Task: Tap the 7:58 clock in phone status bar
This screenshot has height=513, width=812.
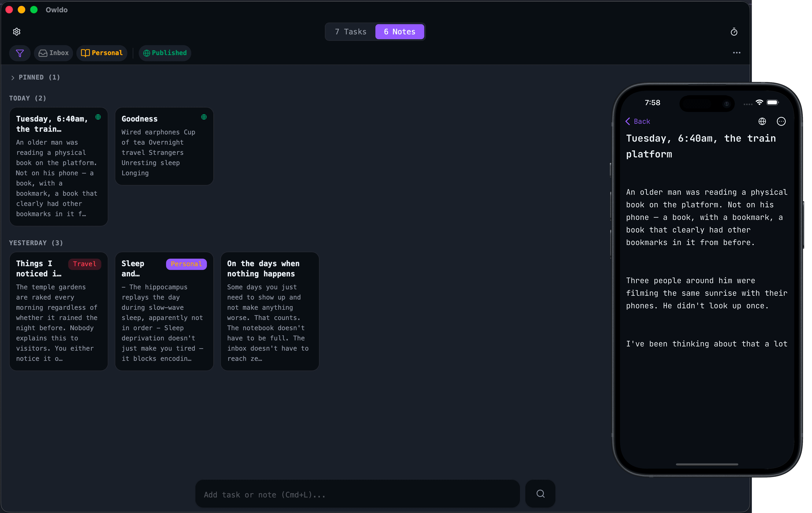Action: click(x=652, y=103)
